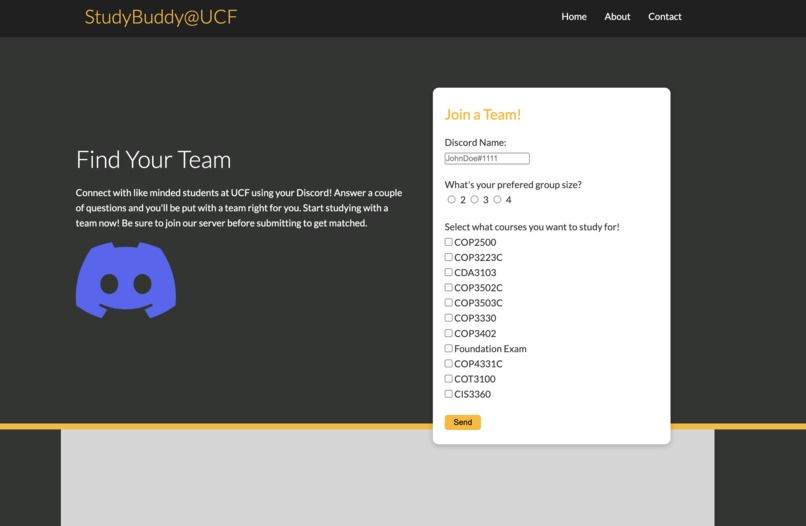Tick the COP4331C course checkbox
Viewport: 806px width, 526px height.
(x=448, y=363)
